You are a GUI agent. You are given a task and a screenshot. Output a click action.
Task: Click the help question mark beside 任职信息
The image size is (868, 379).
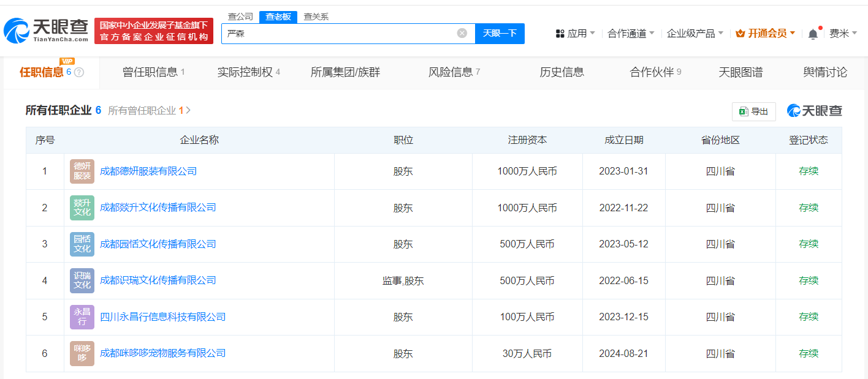[x=79, y=72]
